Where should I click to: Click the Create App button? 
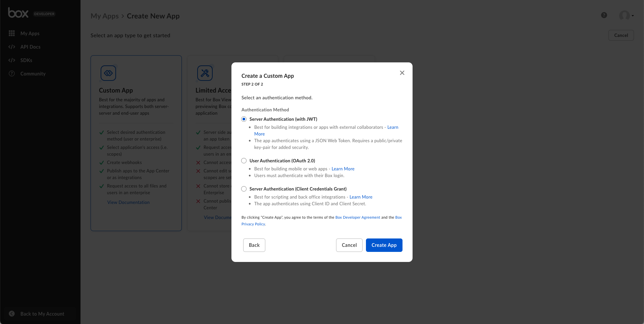(x=384, y=245)
